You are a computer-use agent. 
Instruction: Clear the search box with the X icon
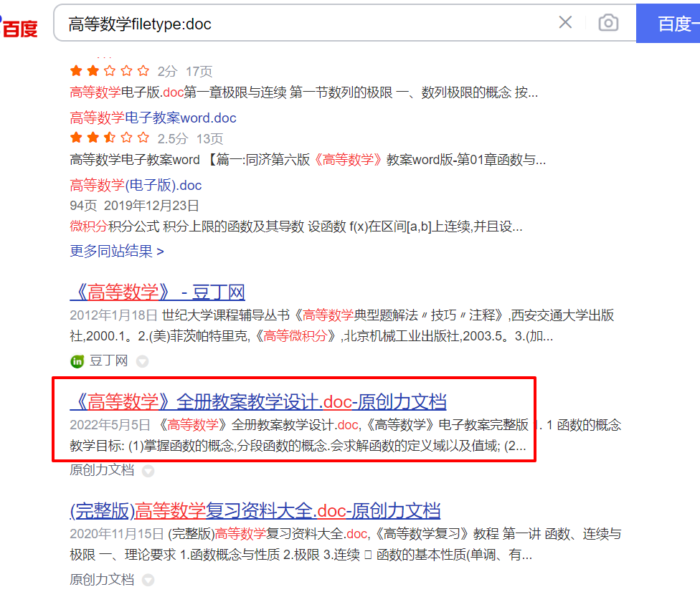coord(565,22)
